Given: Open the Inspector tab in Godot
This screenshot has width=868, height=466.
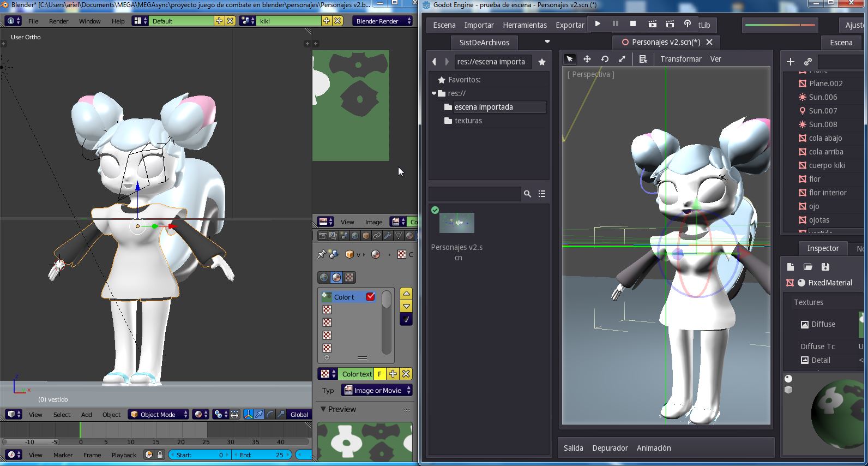Looking at the screenshot, I should point(823,248).
